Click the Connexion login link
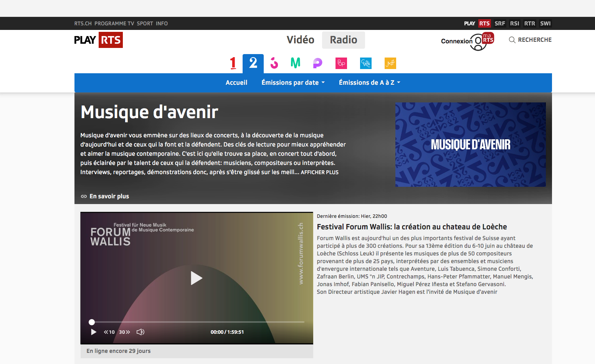Image resolution: width=595 pixels, height=364 pixels. point(457,41)
